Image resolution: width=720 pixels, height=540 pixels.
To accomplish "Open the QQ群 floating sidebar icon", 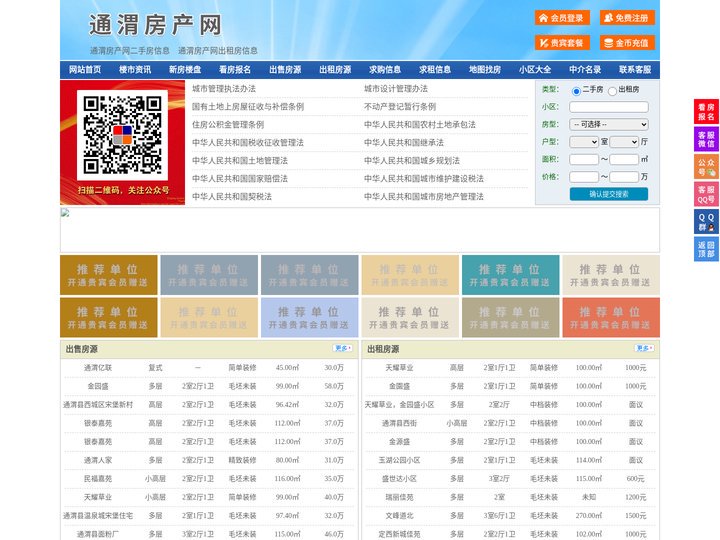I will click(x=706, y=222).
